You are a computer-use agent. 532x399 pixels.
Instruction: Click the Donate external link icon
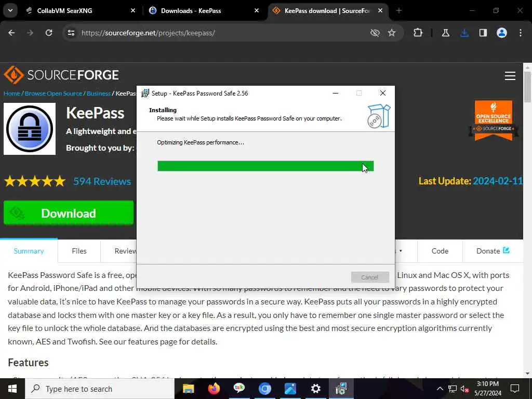pyautogui.click(x=506, y=250)
